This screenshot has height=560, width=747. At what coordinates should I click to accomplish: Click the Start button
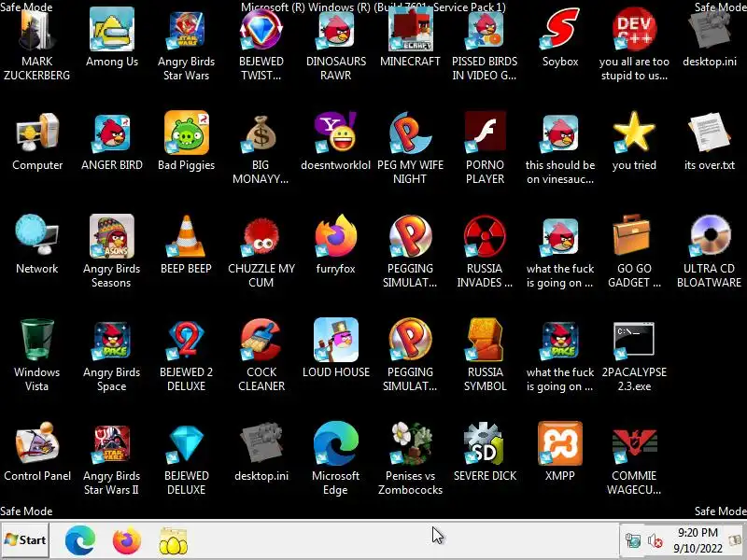[25, 540]
